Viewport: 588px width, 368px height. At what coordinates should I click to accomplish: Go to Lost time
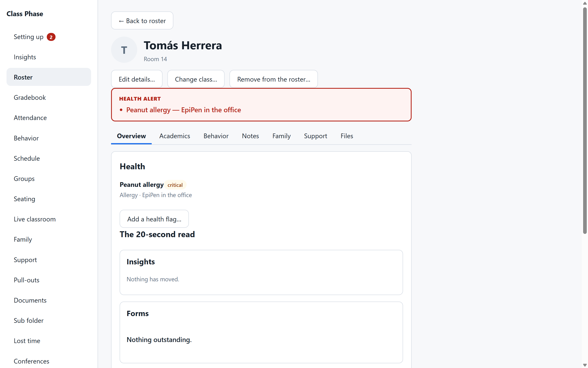click(x=49, y=341)
